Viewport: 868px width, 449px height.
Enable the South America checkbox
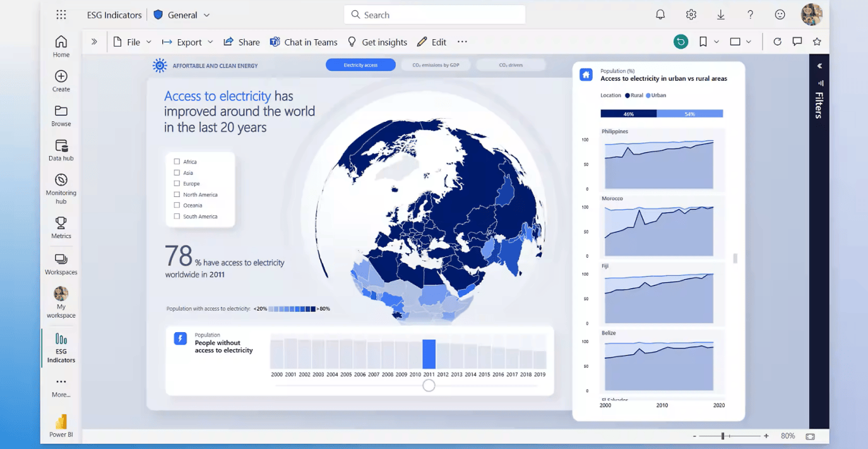(177, 217)
